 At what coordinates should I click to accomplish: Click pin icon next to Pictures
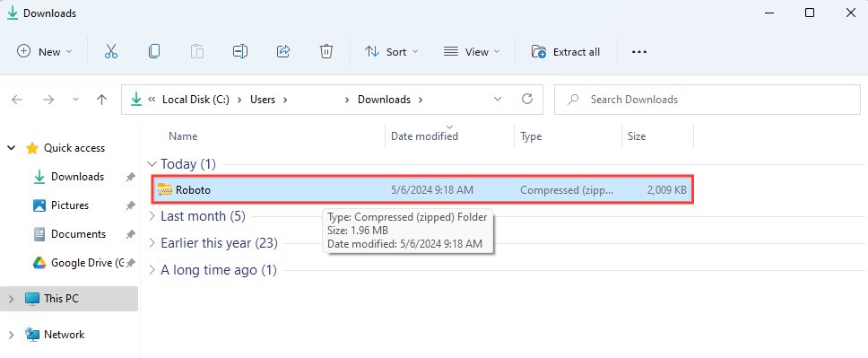click(130, 206)
